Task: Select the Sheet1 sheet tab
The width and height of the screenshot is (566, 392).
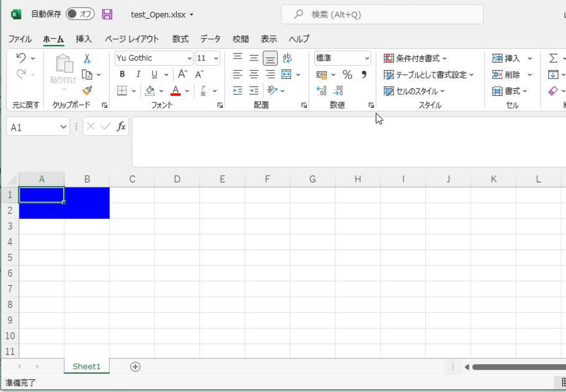Action: coord(87,366)
